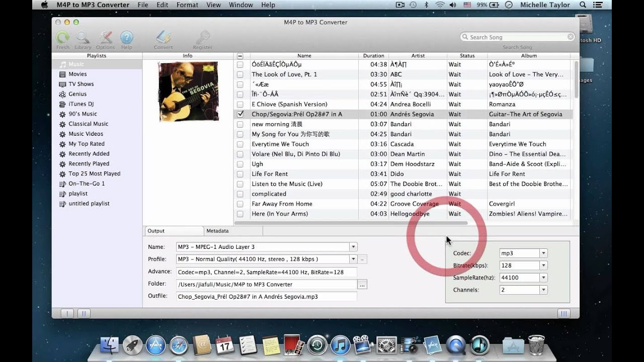
Task: Open the Window menu
Action: [241, 5]
